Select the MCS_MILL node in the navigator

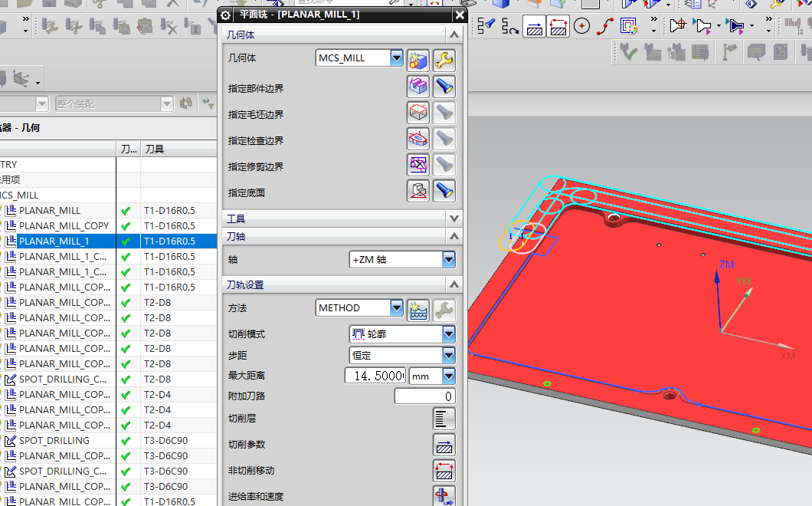[x=19, y=195]
